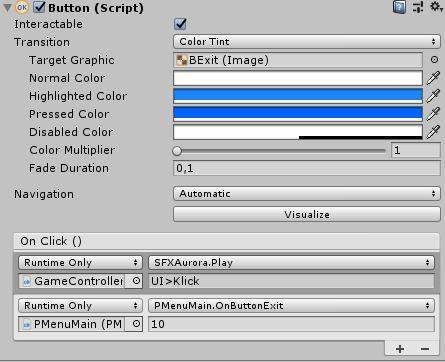This screenshot has height=362, width=445.
Task: Open the component presets icon
Action: (x=418, y=7)
